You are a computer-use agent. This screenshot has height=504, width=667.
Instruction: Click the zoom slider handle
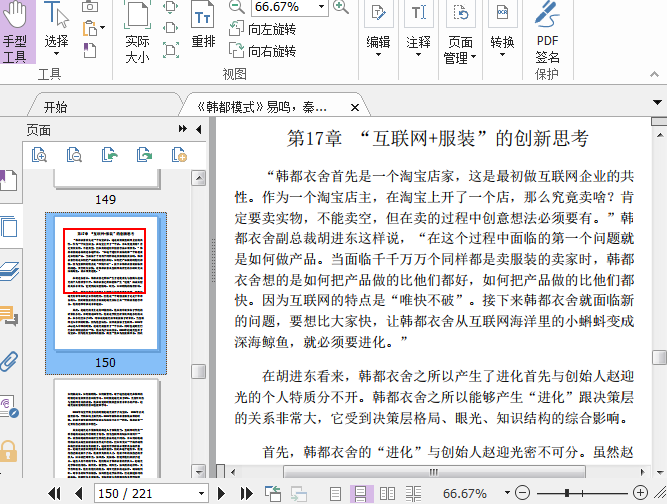[x=567, y=493]
